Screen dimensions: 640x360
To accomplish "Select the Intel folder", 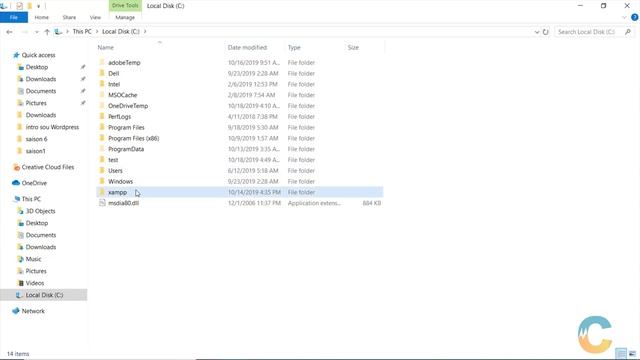I will pyautogui.click(x=114, y=84).
